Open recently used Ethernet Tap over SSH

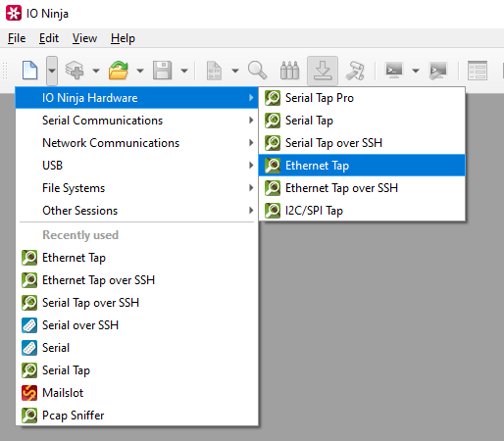pyautogui.click(x=136, y=280)
